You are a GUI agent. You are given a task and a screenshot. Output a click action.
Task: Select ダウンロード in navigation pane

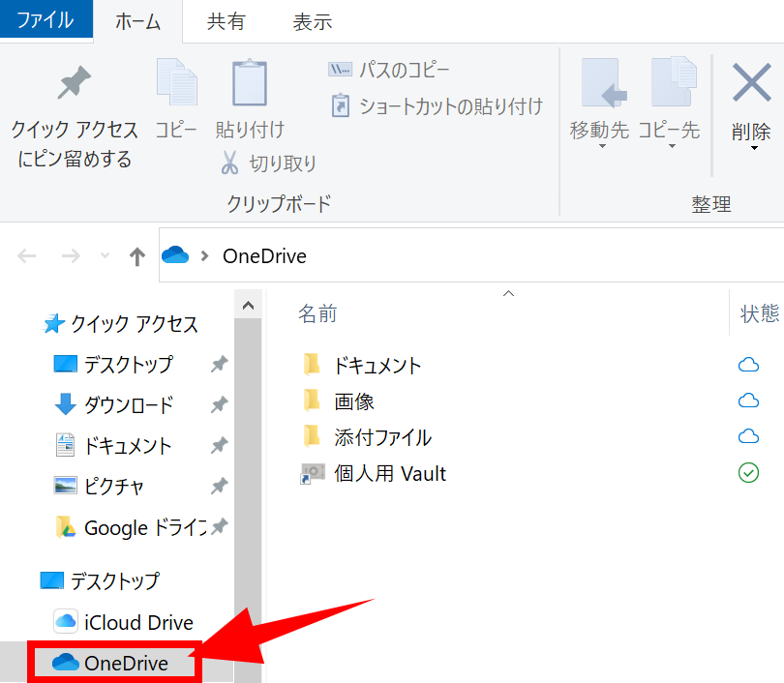point(129,404)
